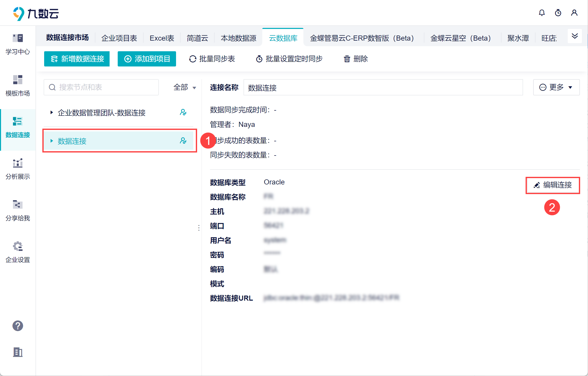Viewport: 588px width, 376px height.
Task: Expand the selected 数据连接 tree node
Action: [52, 141]
